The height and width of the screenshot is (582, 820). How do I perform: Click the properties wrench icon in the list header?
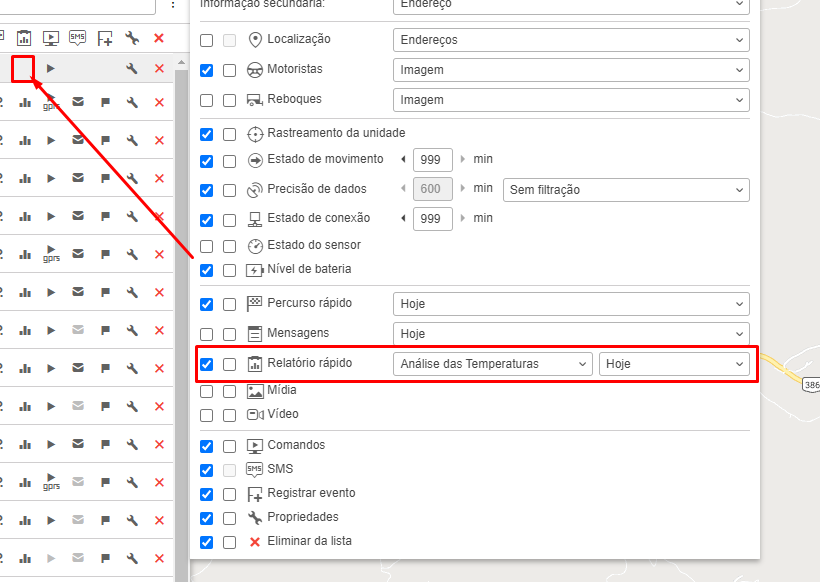click(x=132, y=38)
